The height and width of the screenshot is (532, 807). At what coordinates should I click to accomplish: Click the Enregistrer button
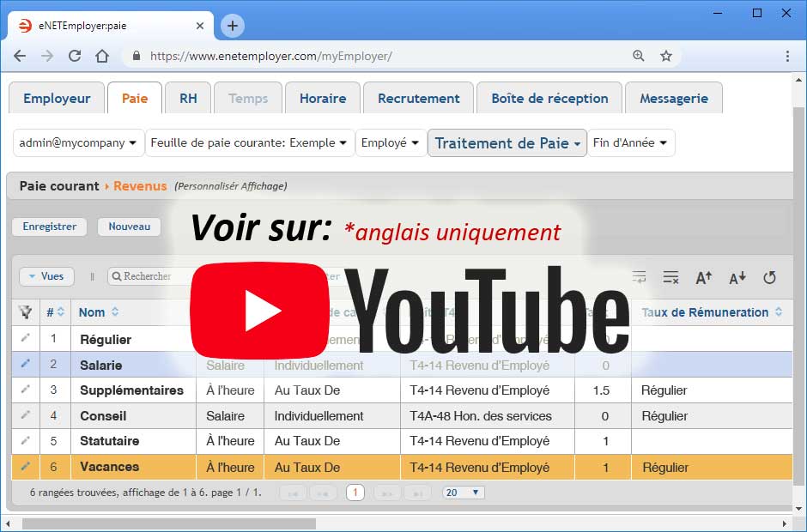pyautogui.click(x=49, y=227)
